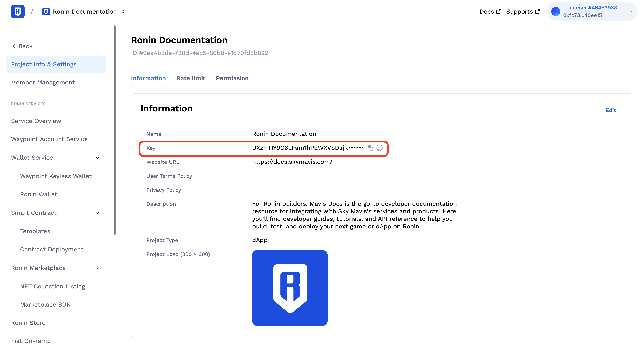Image resolution: width=644 pixels, height=348 pixels.
Task: Click the small Ronin Documentation project icon in the breadcrumb
Action: point(46,12)
